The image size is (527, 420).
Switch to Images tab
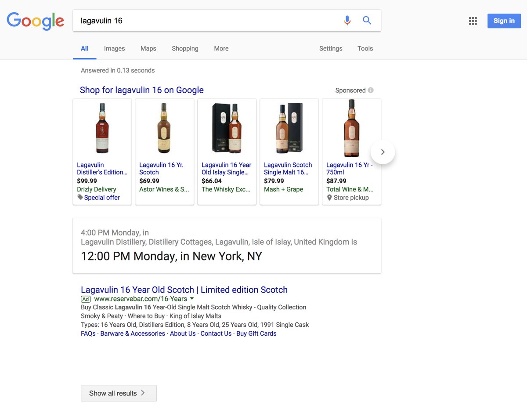pyautogui.click(x=115, y=48)
